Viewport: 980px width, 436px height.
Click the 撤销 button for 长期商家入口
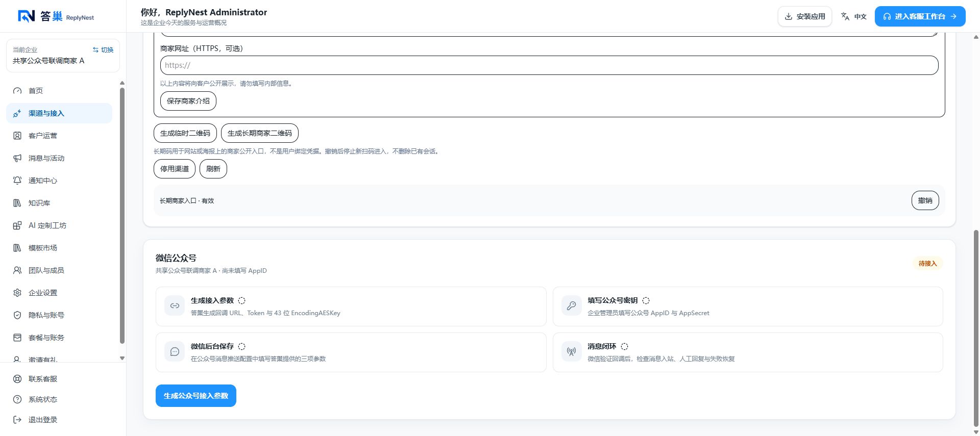(x=925, y=200)
